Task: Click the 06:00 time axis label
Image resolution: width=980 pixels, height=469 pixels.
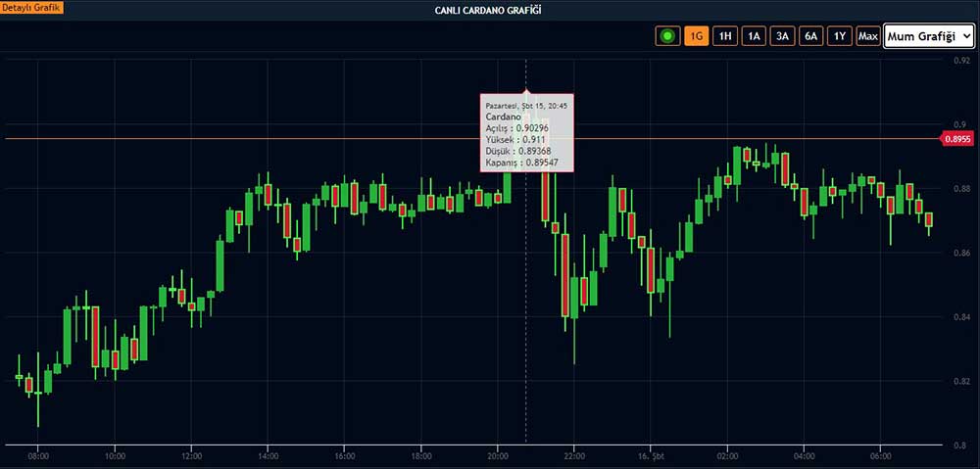Action: tap(881, 456)
